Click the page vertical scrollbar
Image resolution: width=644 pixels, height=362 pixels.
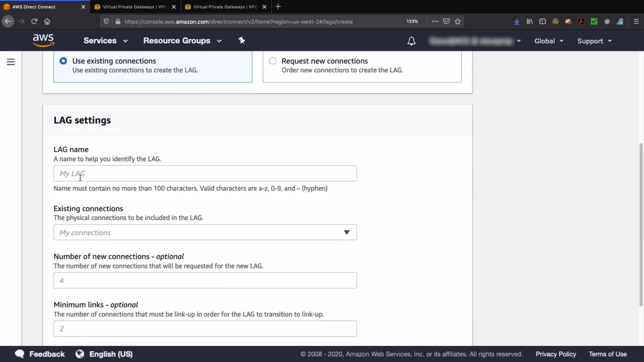coord(641,225)
